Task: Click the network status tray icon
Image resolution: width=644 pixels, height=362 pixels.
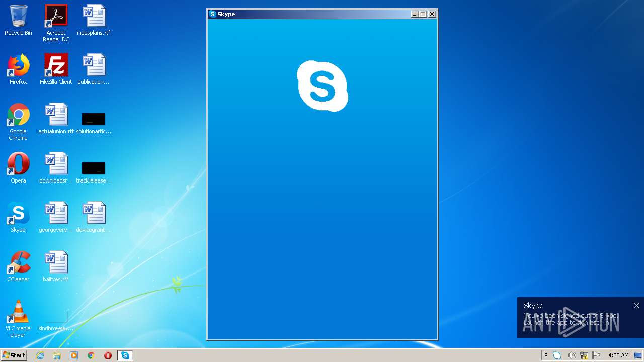Action: pos(584,355)
